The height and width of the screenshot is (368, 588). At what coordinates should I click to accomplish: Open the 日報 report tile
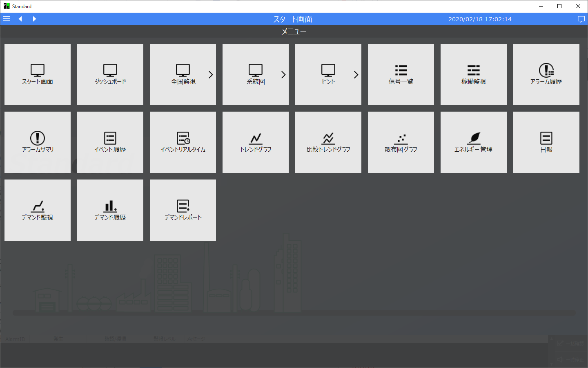pyautogui.click(x=546, y=142)
